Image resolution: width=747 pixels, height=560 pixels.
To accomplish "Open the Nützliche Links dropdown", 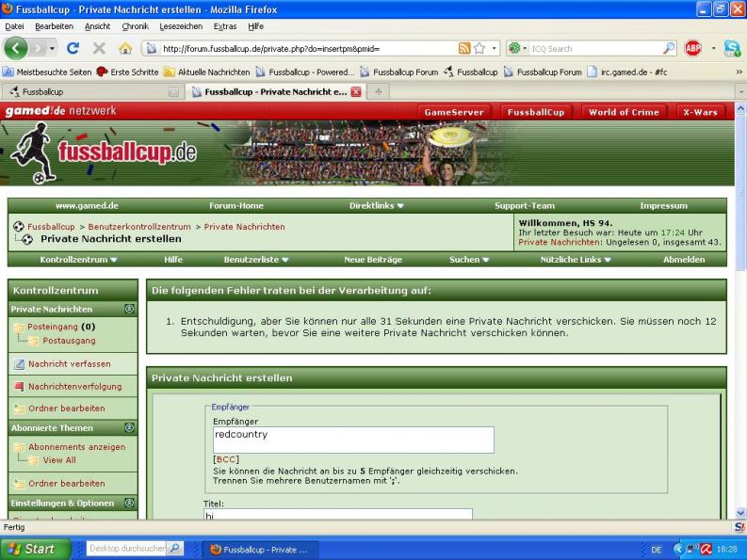I will pos(576,259).
